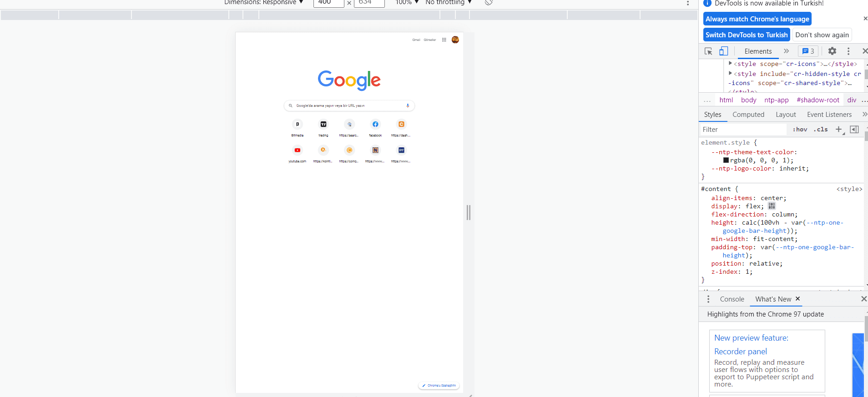Expand the style include="cr-hidden-style node
This screenshot has height=397, width=868.
730,73
